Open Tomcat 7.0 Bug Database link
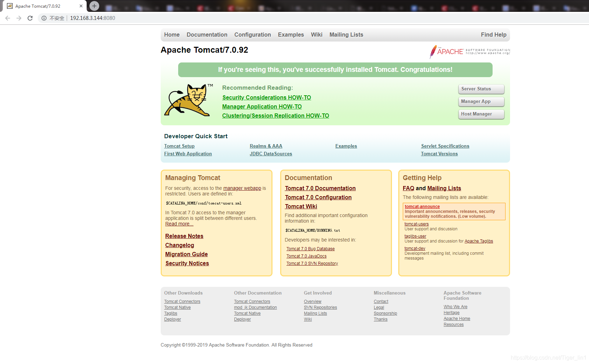The image size is (589, 364). click(311, 249)
